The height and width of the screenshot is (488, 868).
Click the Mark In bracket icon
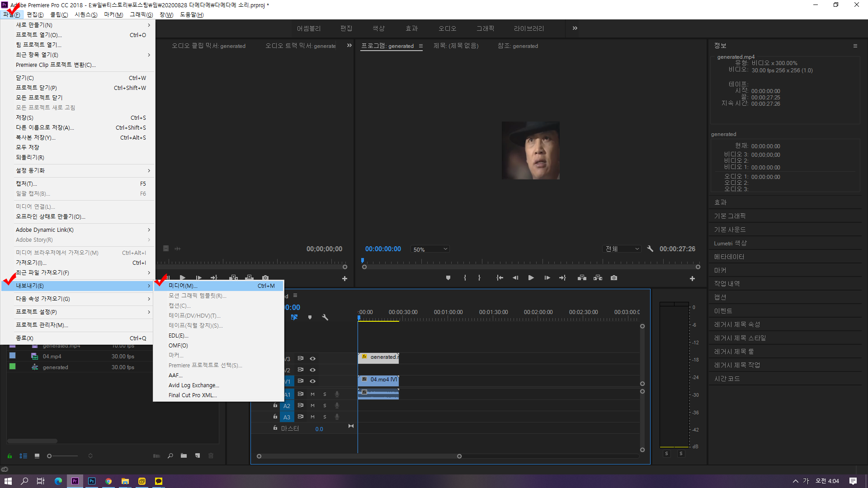pos(465,278)
